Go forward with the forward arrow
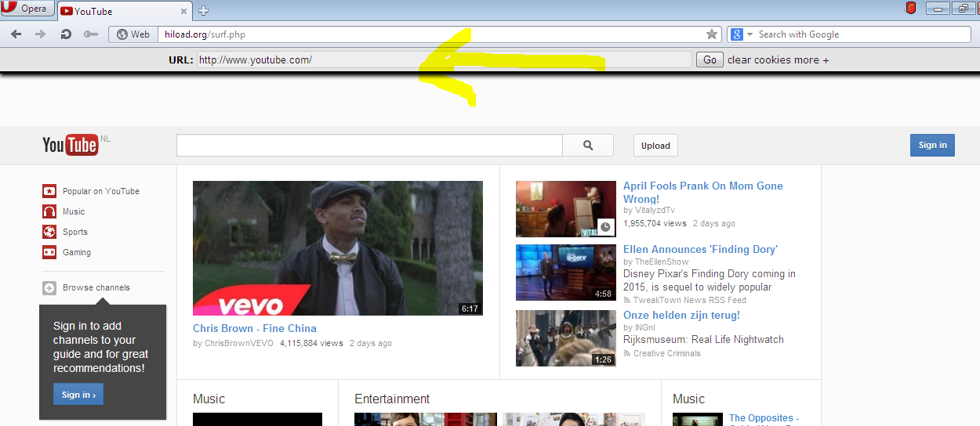980x426 pixels. point(41,34)
